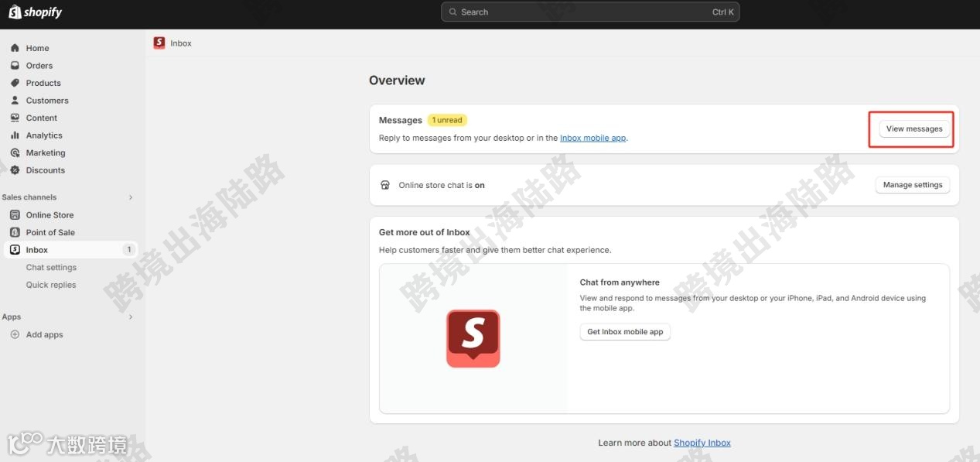Click the Inbox unread count badge in sidebar
Viewport: 980px width, 462px height.
click(128, 250)
